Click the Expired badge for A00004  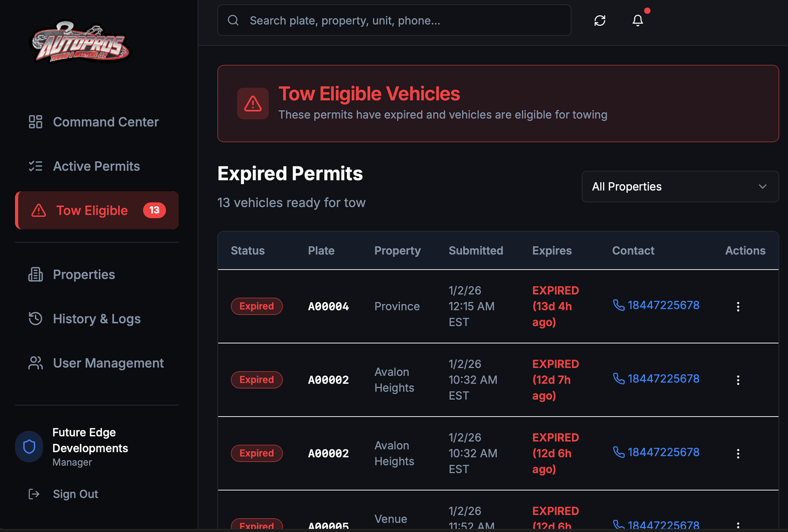(257, 306)
